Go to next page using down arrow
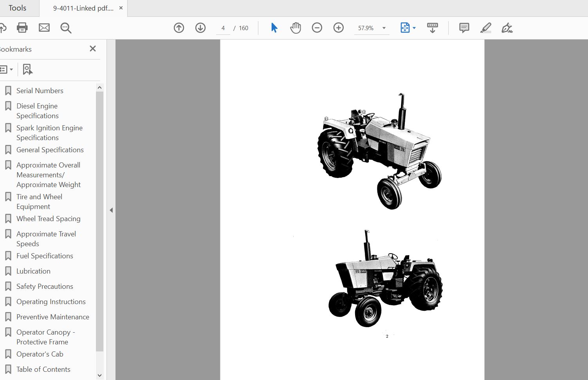The width and height of the screenshot is (588, 380). [x=200, y=28]
